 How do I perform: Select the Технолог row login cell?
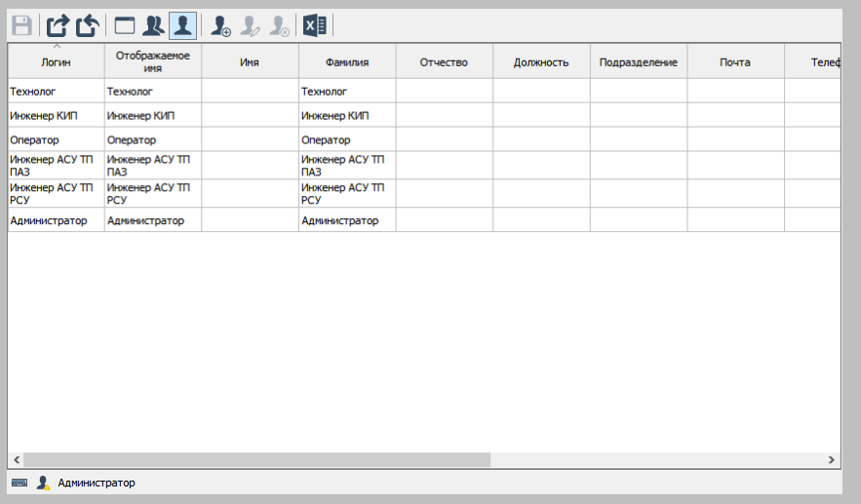pyautogui.click(x=56, y=91)
